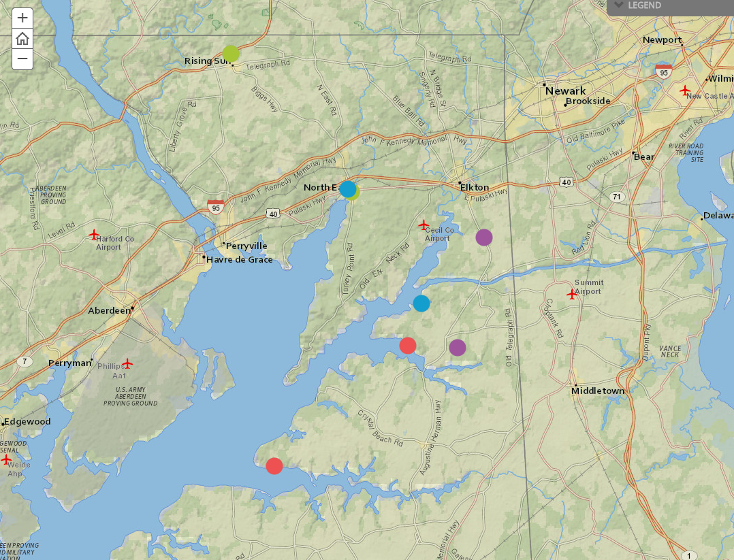Select the red marker on the western peninsula

pos(275,466)
